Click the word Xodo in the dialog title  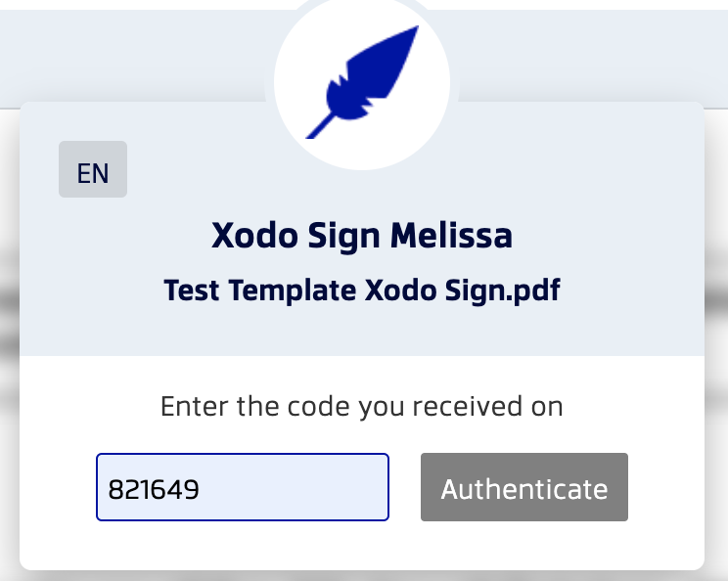tap(254, 236)
